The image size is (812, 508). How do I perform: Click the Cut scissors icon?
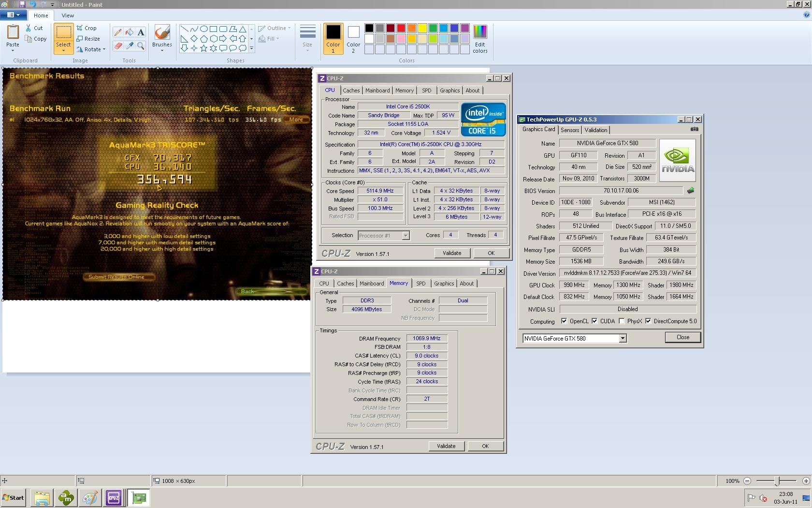pyautogui.click(x=29, y=28)
